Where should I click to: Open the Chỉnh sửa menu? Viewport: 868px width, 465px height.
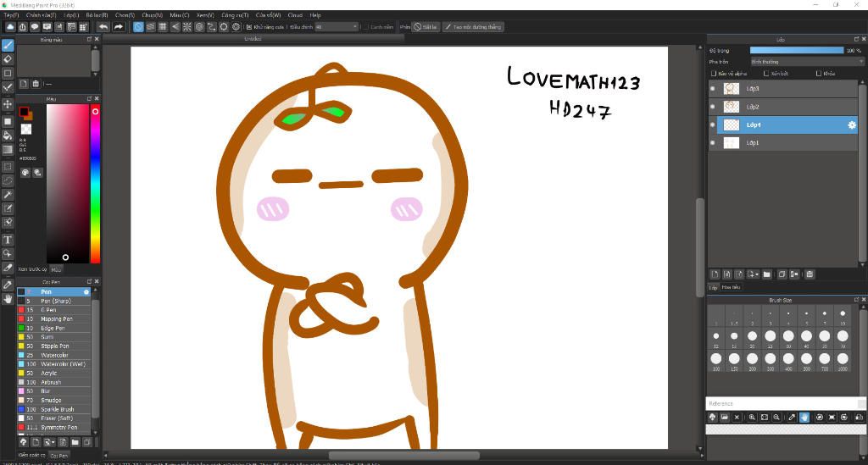pos(41,15)
